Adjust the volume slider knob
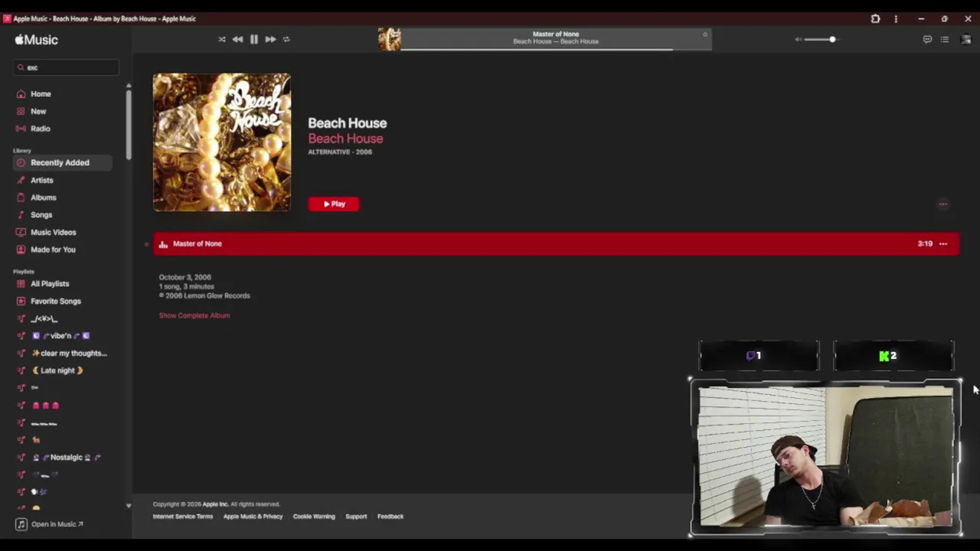The height and width of the screenshot is (551, 980). tap(832, 39)
